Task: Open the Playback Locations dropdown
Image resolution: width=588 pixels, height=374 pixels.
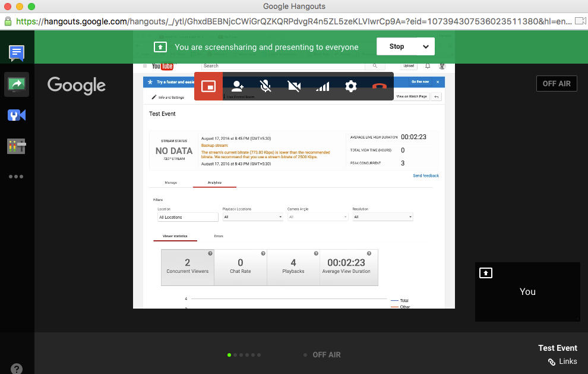Action: pos(253,216)
